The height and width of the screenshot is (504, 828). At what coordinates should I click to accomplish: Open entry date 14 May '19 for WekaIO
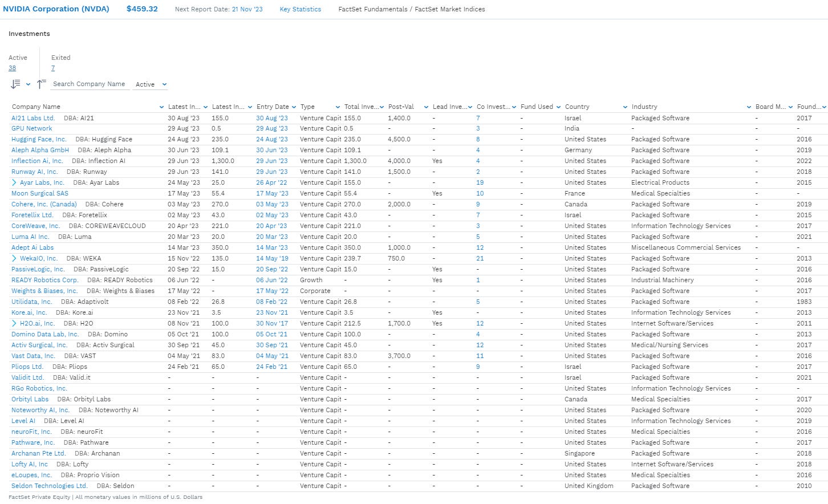(272, 258)
